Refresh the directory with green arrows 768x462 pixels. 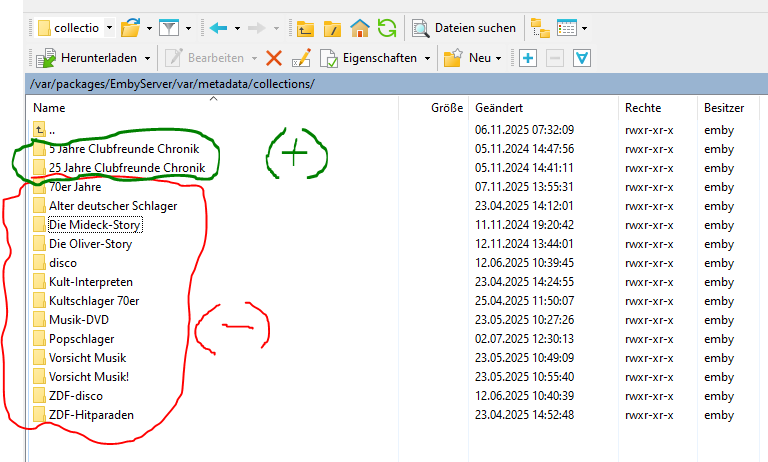pos(387,28)
